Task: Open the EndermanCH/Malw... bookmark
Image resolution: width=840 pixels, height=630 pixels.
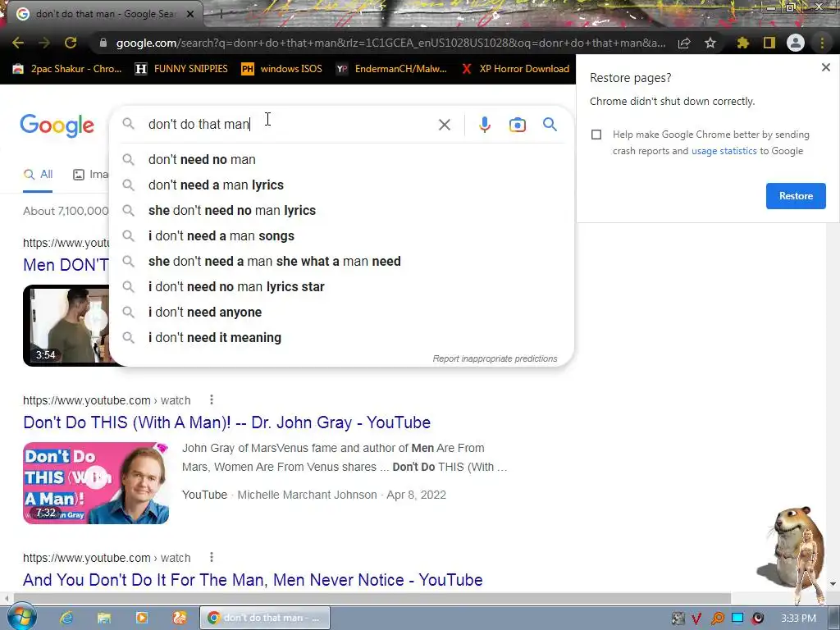Action: [391, 69]
